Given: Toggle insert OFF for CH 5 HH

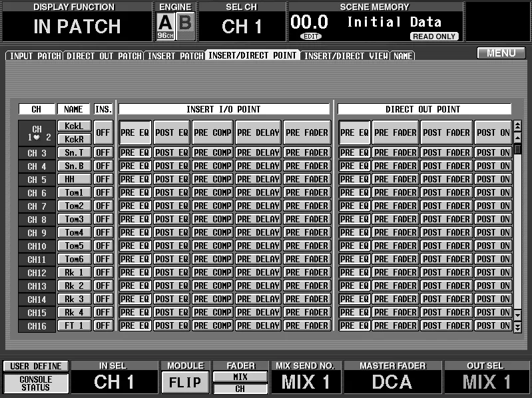Looking at the screenshot, I should click(x=103, y=179).
